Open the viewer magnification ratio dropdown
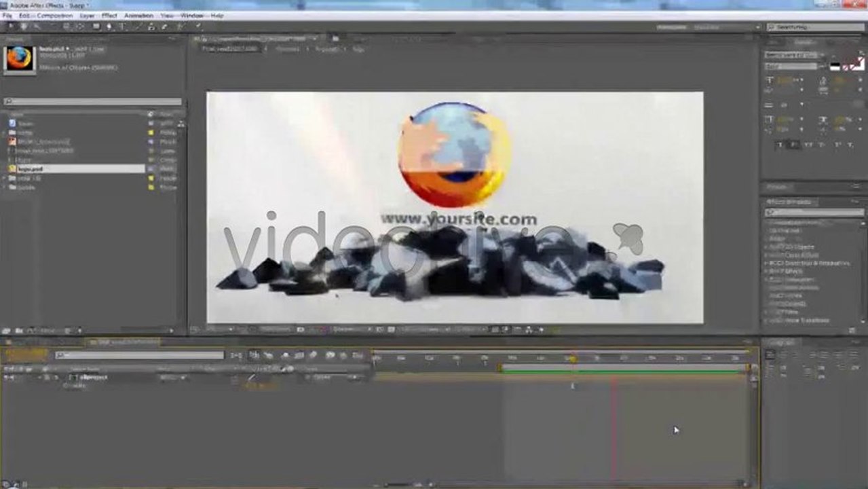 [x=218, y=329]
